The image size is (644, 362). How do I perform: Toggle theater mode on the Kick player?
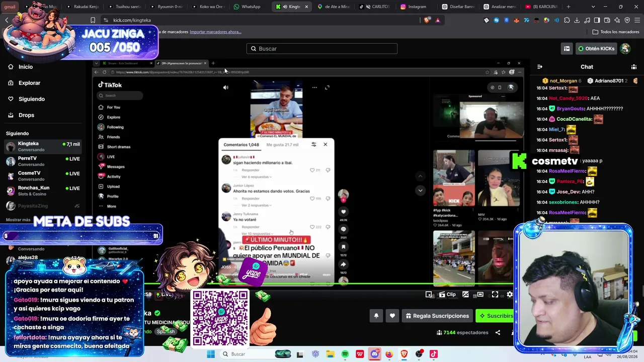pos(480,295)
